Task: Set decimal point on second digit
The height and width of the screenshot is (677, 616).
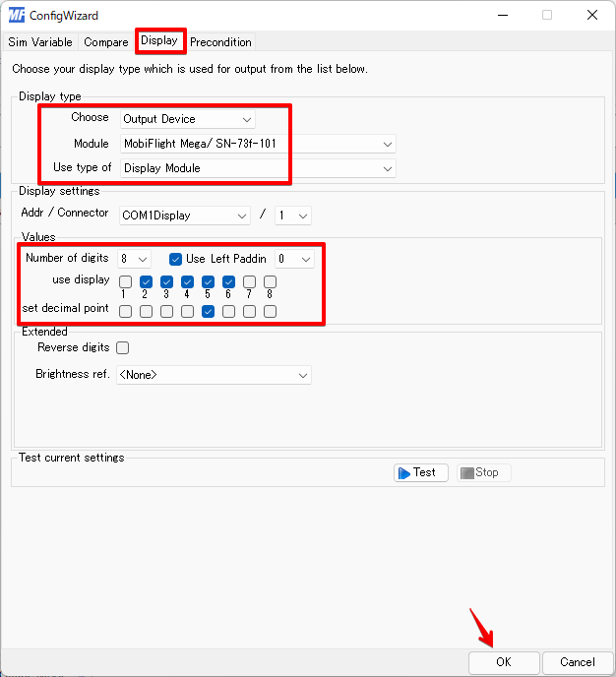Action: [146, 311]
